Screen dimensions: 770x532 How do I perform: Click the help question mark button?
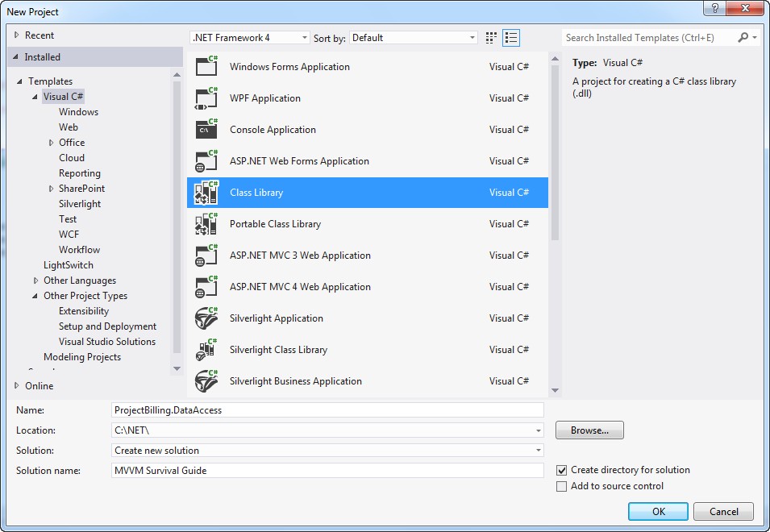pyautogui.click(x=714, y=8)
